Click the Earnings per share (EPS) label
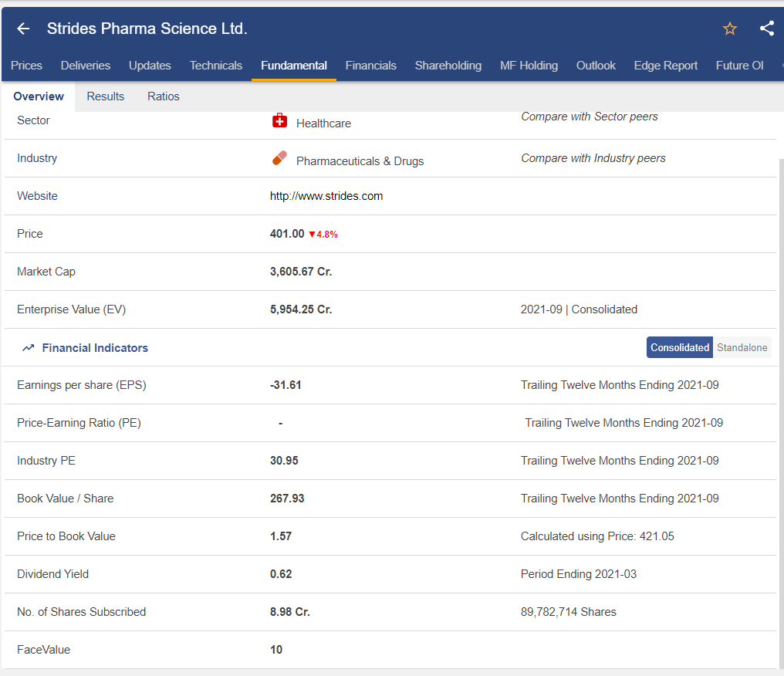This screenshot has width=784, height=676. point(82,385)
